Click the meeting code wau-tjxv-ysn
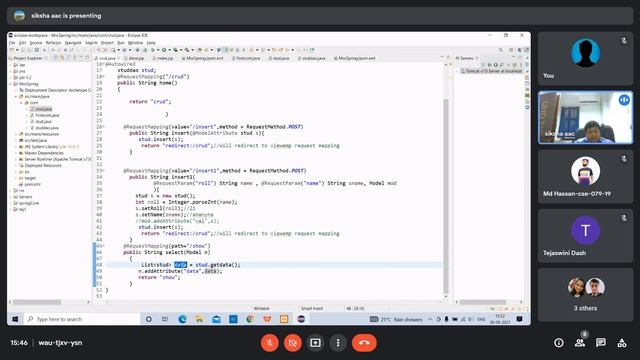640x360 pixels. coord(60,343)
